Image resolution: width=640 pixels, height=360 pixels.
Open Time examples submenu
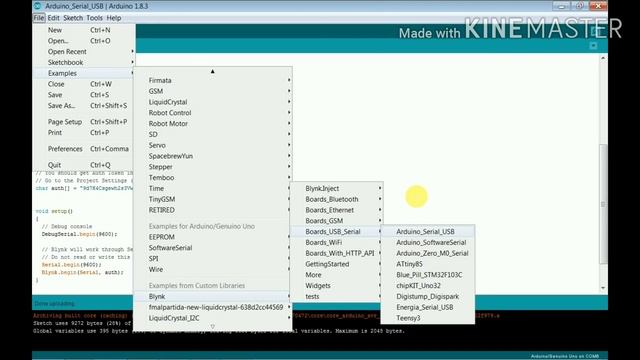[x=213, y=189]
